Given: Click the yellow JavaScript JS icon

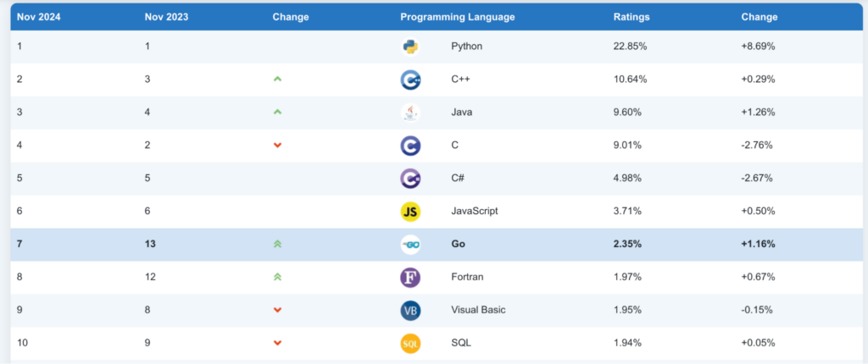Looking at the screenshot, I should 410,212.
